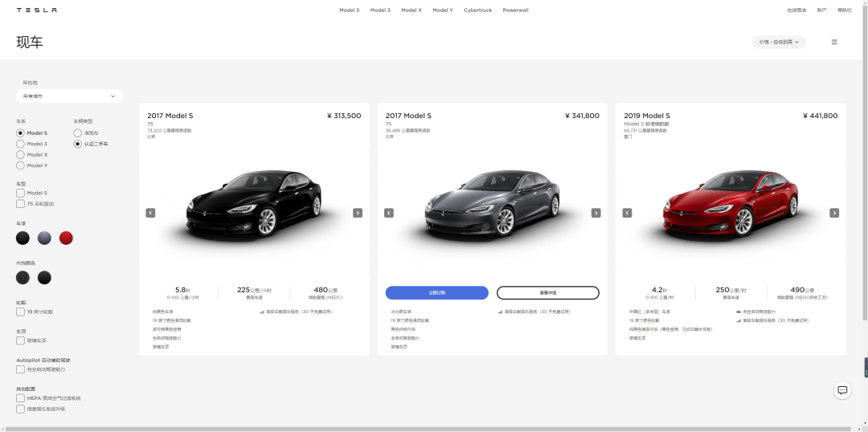Choose the first interior color swatch
868x432 pixels.
click(23, 278)
